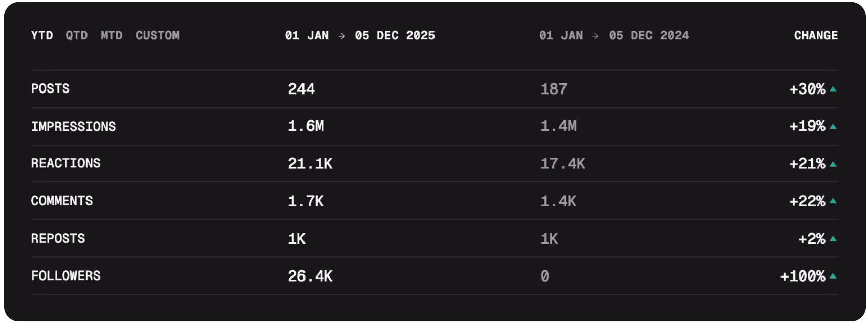This screenshot has height=323, width=868.
Task: Select the YTD period toggle
Action: (x=41, y=35)
